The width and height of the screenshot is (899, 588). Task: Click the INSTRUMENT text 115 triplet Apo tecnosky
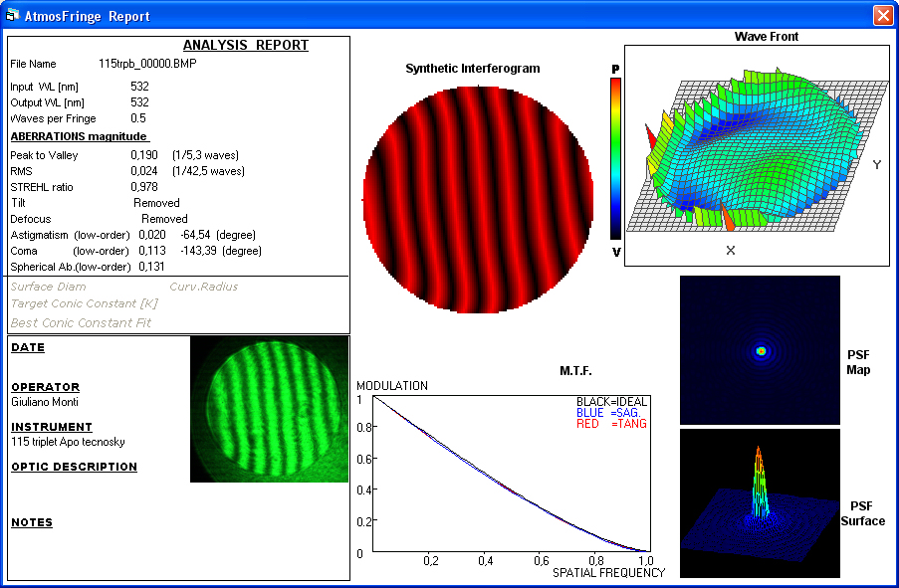(68, 442)
